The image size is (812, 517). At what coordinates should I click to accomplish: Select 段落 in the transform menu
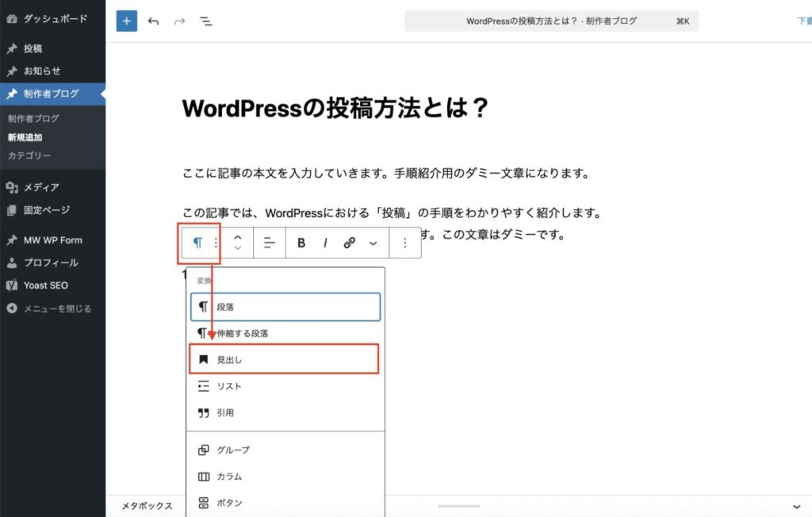(x=285, y=307)
